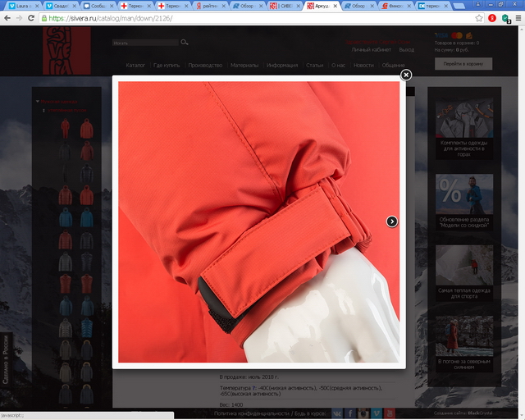Viewport: 525px width, 420px height.
Task: Switch to the рейтинг tab
Action: [208, 6]
